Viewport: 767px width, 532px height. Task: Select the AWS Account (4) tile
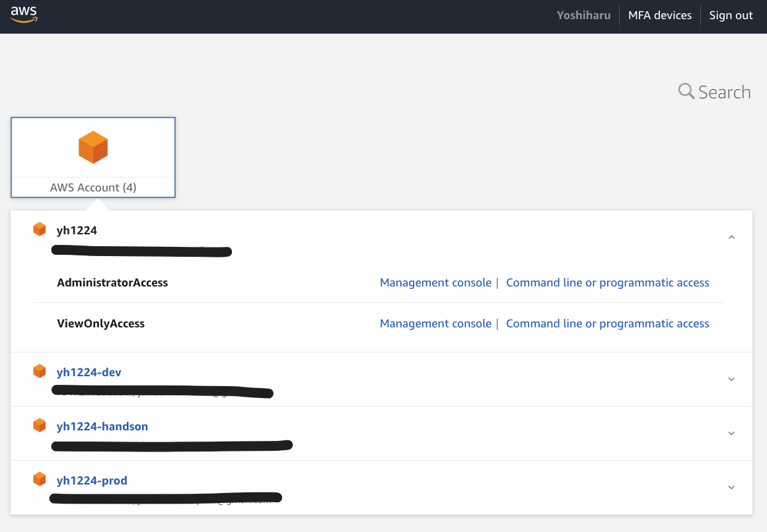pyautogui.click(x=92, y=157)
